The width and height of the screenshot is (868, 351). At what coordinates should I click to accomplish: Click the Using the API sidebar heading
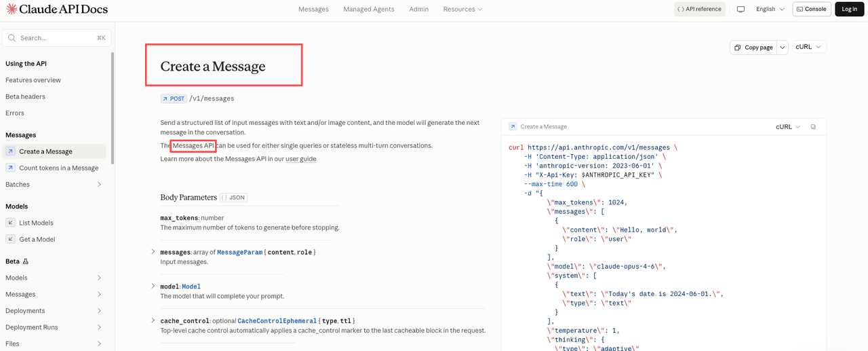(26, 64)
